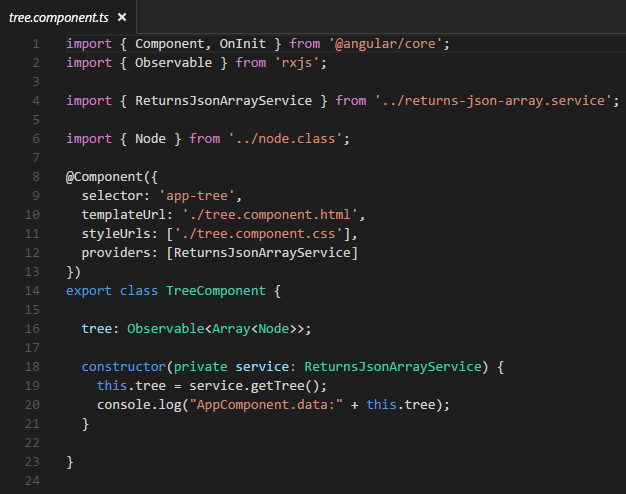The height and width of the screenshot is (494, 626).
Task: Close the tree.component.ts tab
Action: (x=122, y=17)
